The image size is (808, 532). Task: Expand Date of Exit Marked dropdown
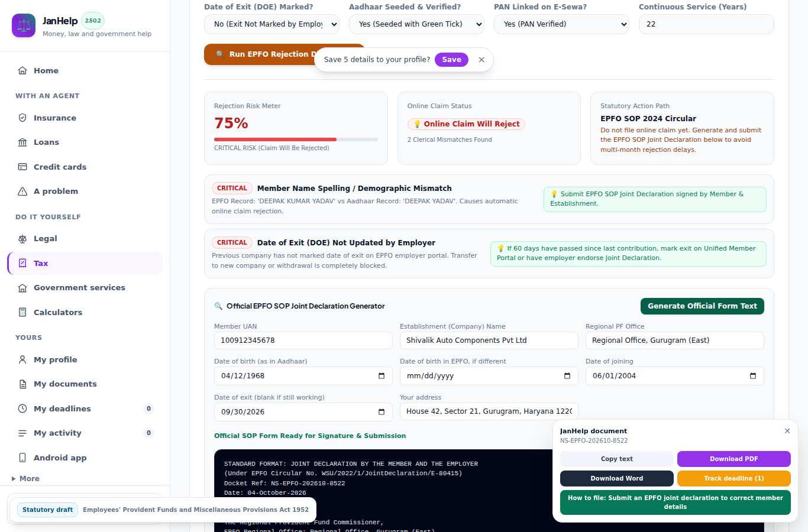tap(272, 24)
